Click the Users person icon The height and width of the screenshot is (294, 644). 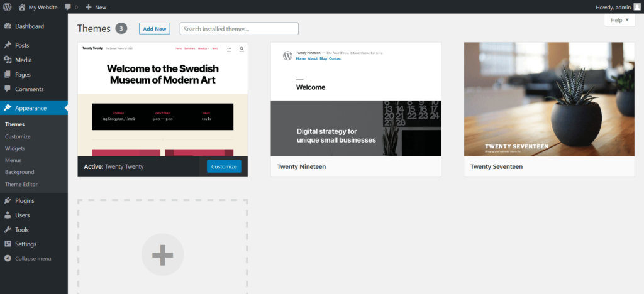tap(8, 215)
